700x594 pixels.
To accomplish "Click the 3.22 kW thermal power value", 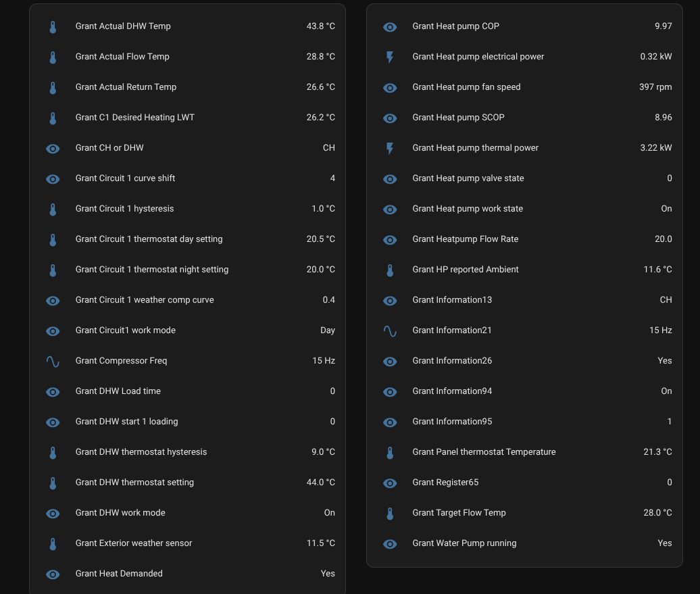I will [x=655, y=148].
